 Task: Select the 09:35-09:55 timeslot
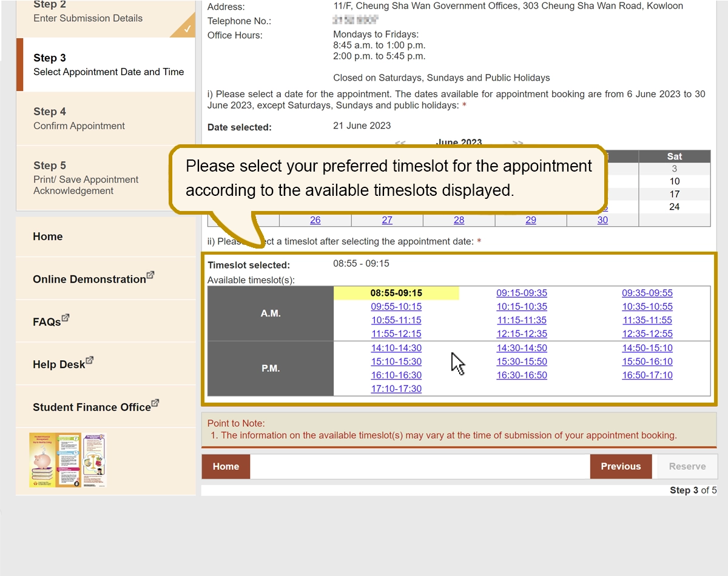[647, 293]
